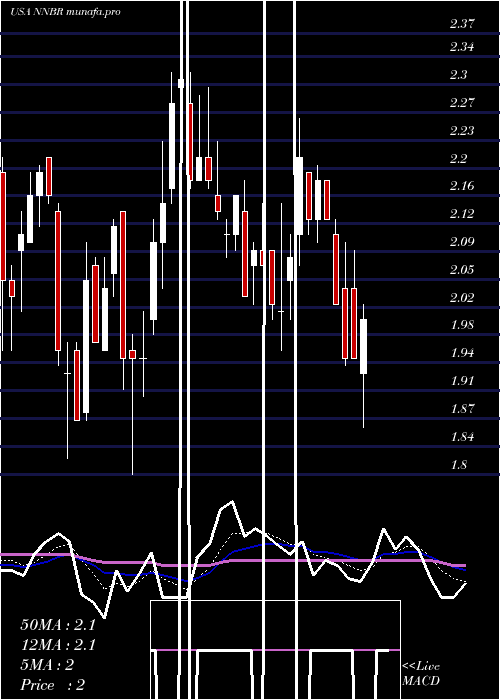Click the 1.84 price axis label
This screenshot has height=700, width=500.
[461, 437]
